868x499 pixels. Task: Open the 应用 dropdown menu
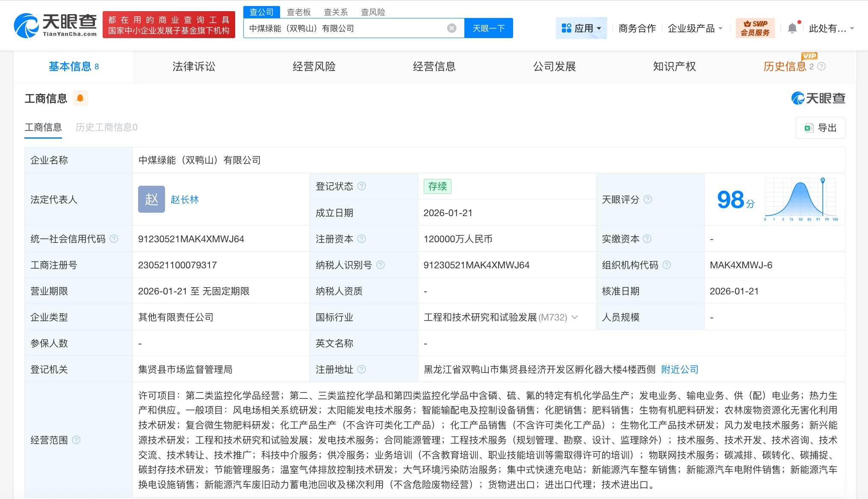[582, 28]
